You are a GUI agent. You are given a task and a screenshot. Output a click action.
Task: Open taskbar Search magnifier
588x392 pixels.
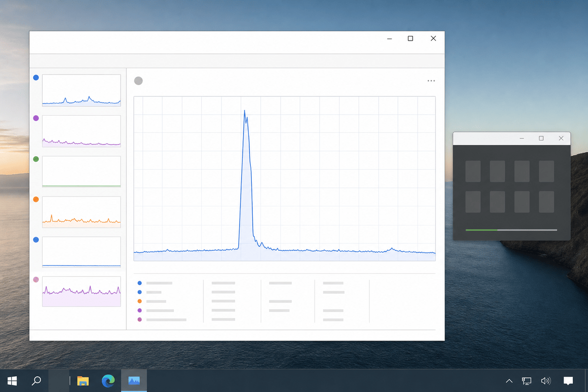click(36, 381)
